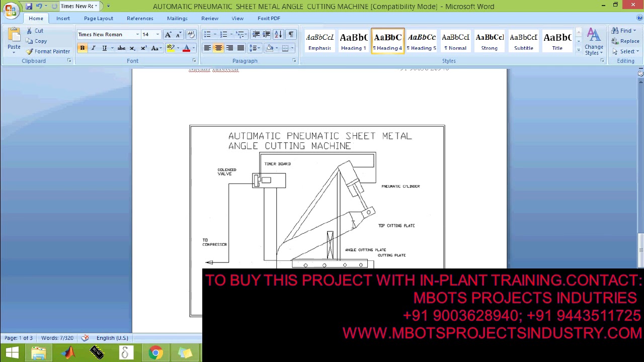Toggle underline formatting
Viewport: 644px width, 362px height.
[x=104, y=48]
